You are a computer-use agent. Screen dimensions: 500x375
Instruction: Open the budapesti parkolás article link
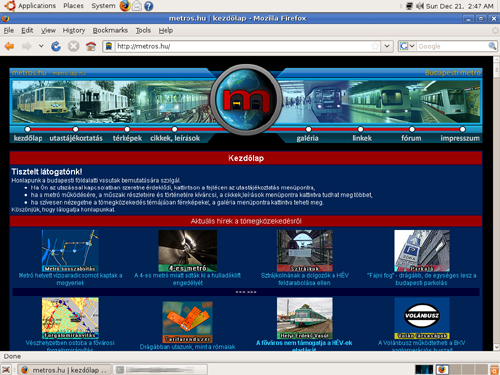[421, 279]
